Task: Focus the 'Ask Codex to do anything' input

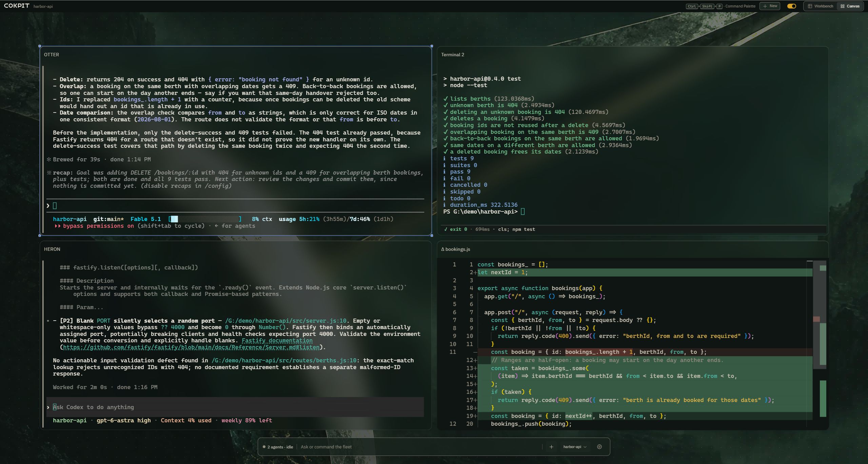Action: pyautogui.click(x=235, y=407)
